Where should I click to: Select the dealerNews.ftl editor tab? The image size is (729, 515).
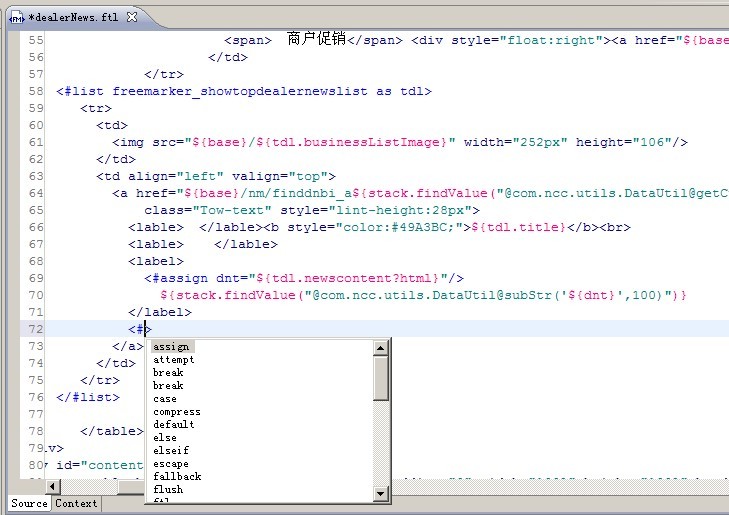(70, 18)
